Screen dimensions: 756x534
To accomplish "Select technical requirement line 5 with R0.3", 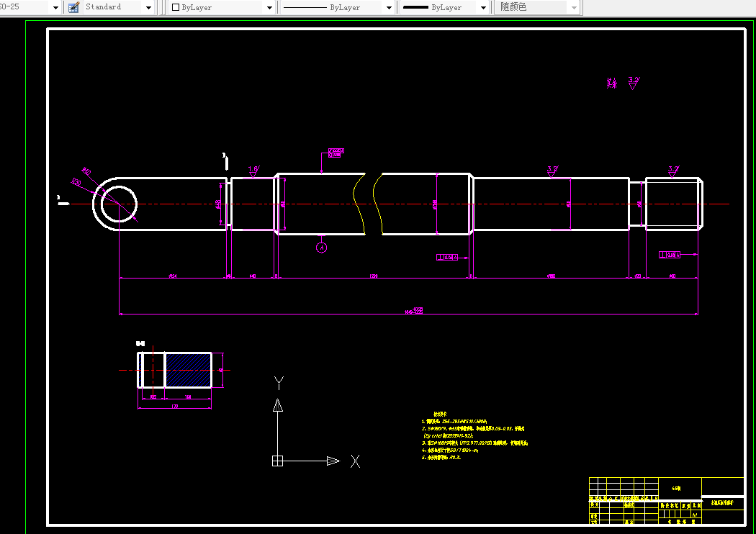I will pos(441,458).
